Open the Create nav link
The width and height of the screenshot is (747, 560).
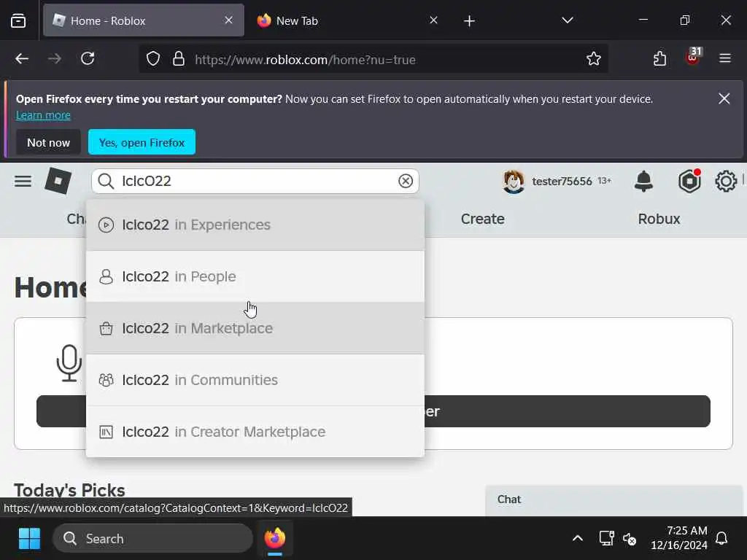[x=483, y=219]
